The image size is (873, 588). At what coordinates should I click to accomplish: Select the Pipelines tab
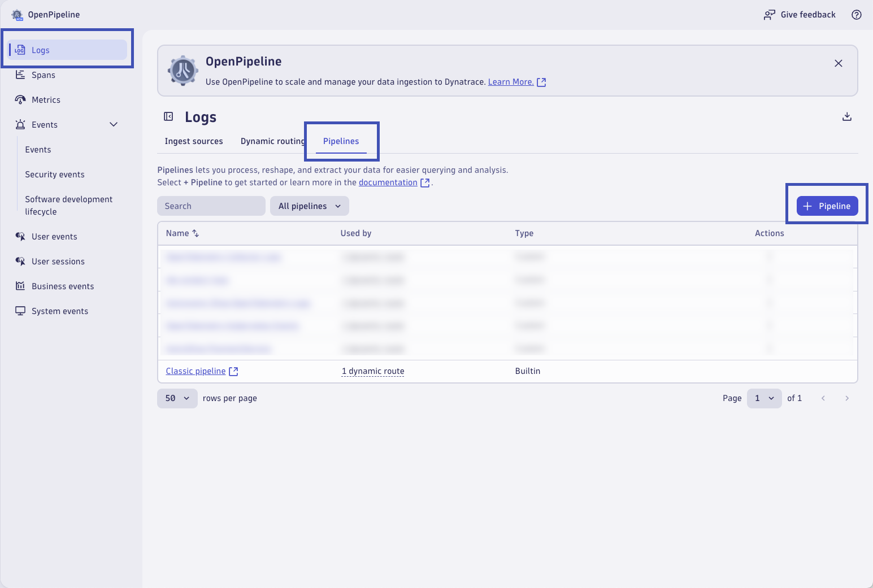tap(341, 141)
